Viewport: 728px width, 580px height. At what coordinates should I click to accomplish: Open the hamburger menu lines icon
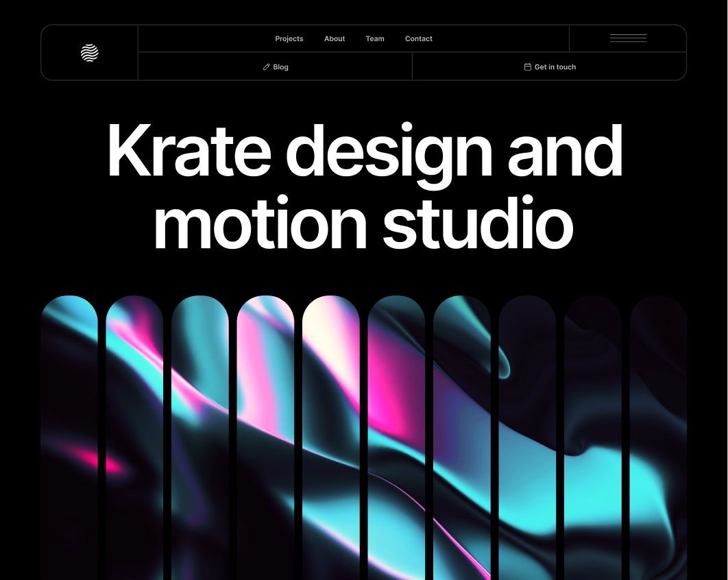coord(628,38)
